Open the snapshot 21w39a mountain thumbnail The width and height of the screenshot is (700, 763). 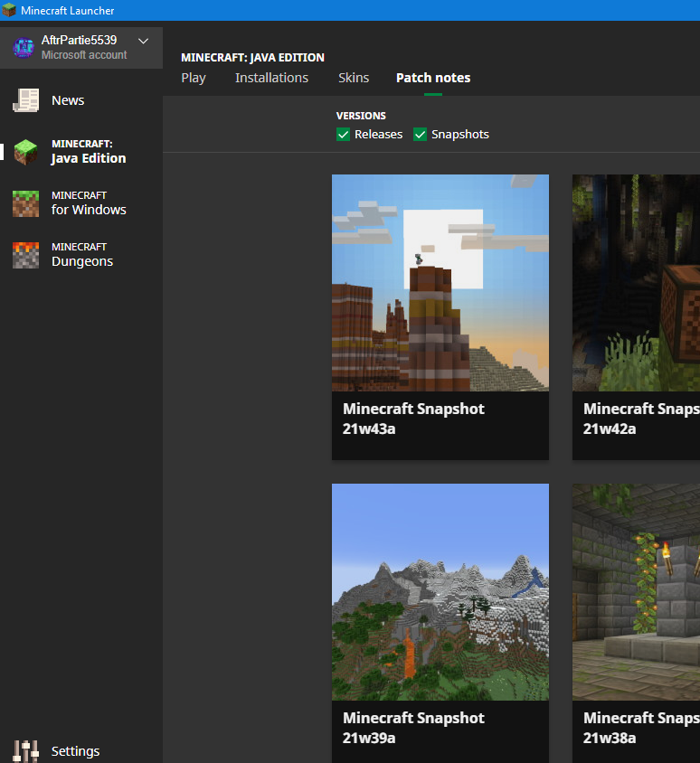point(440,592)
